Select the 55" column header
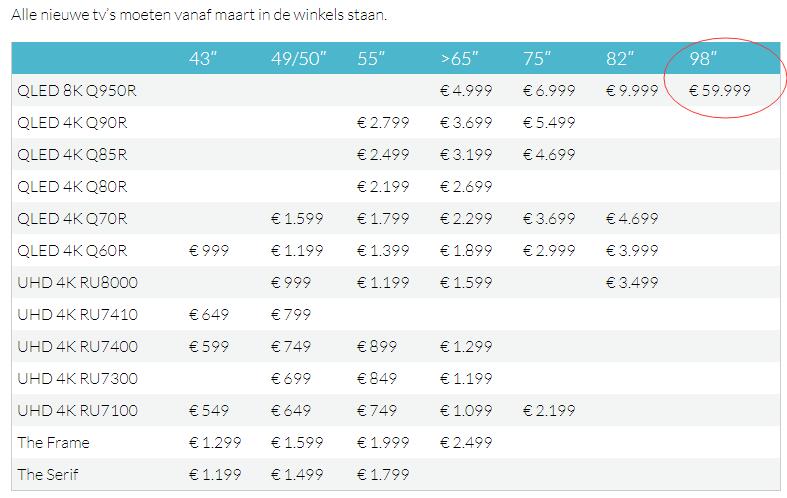This screenshot has height=498, width=787. click(371, 59)
